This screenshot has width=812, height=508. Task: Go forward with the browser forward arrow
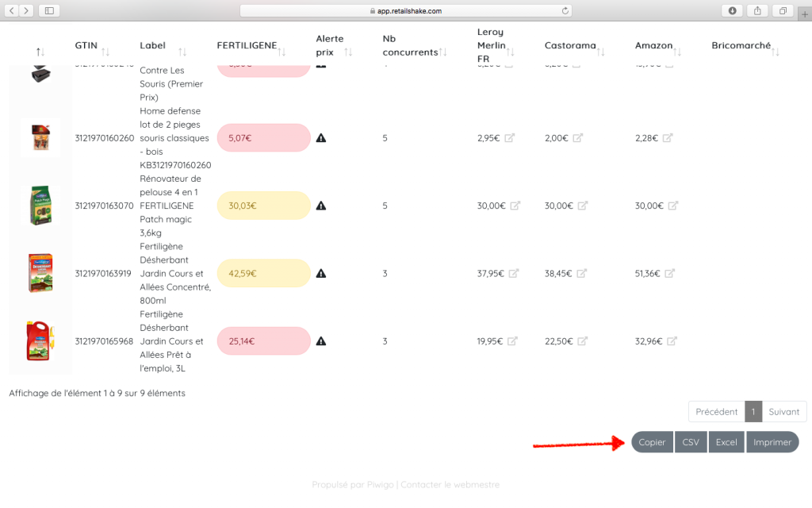point(26,10)
